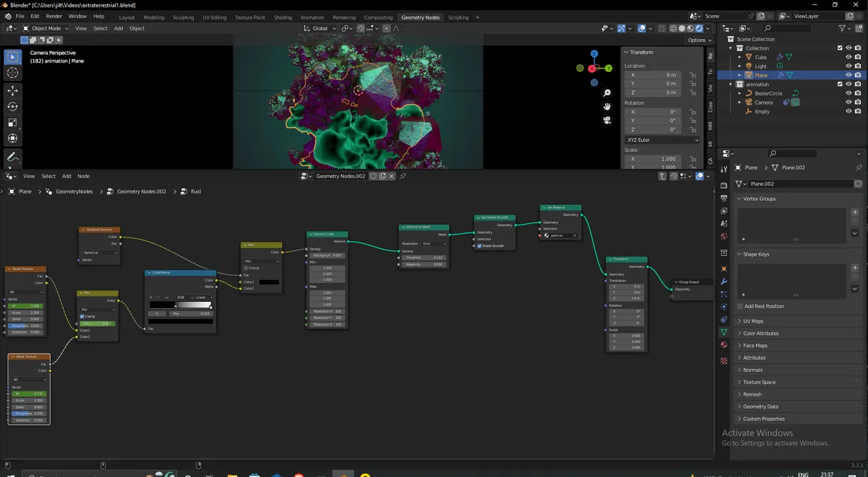Open the File menu
Viewport: 868px width, 477px height.
pyautogui.click(x=20, y=16)
